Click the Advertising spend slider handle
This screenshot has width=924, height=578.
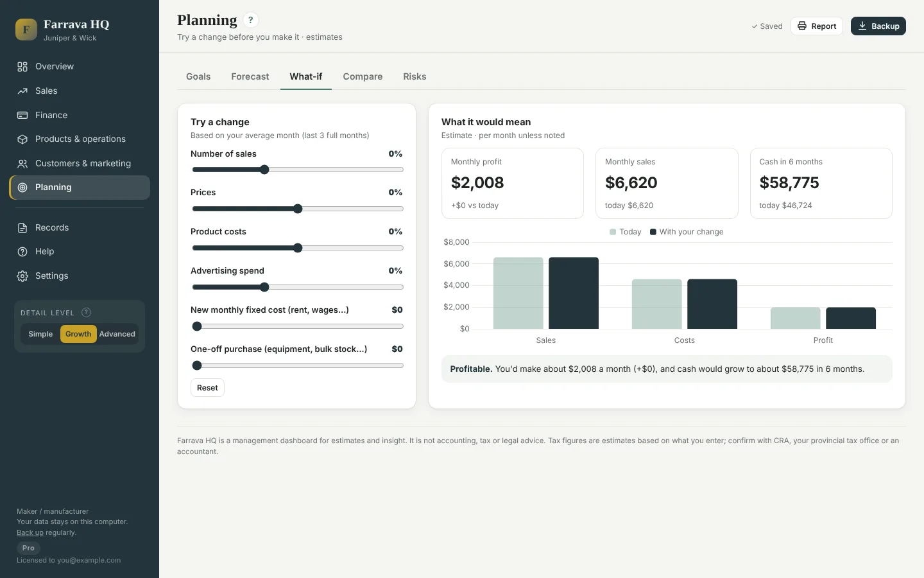264,287
